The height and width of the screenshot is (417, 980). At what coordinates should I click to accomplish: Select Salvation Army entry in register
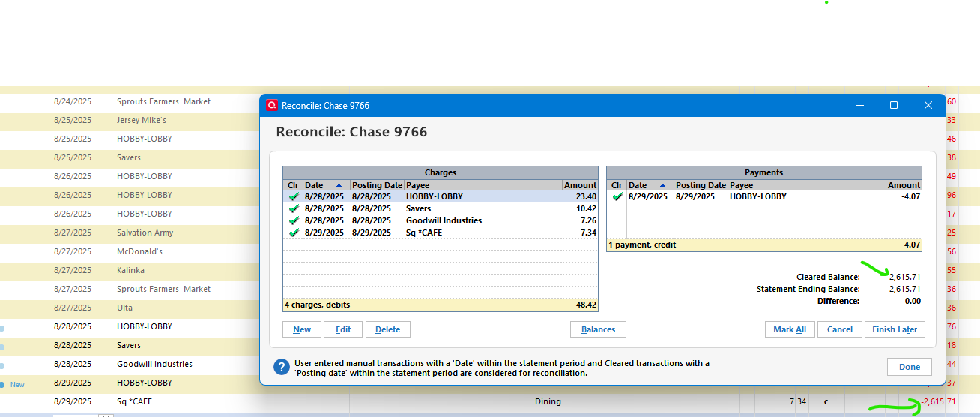point(145,232)
